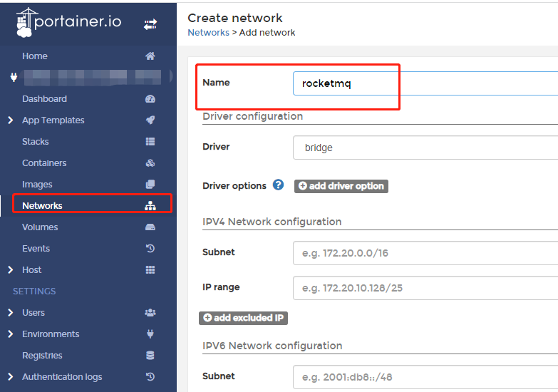Click the Environments sidebar label
Image resolution: width=558 pixels, height=392 pixels.
[x=51, y=334]
